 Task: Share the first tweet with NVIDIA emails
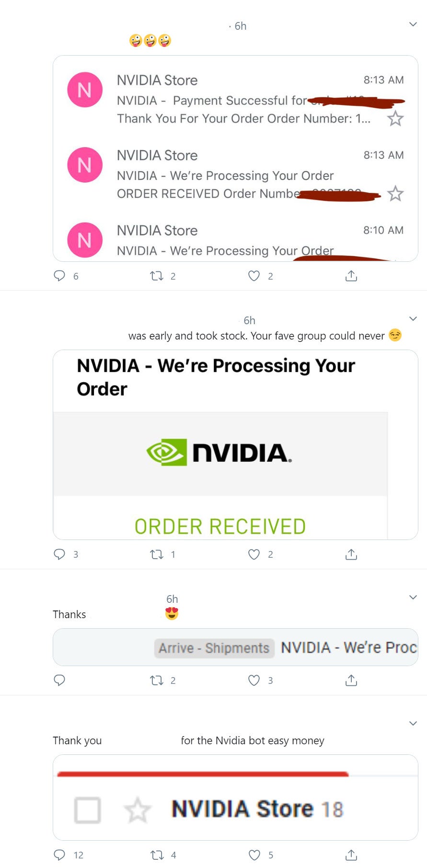[351, 276]
